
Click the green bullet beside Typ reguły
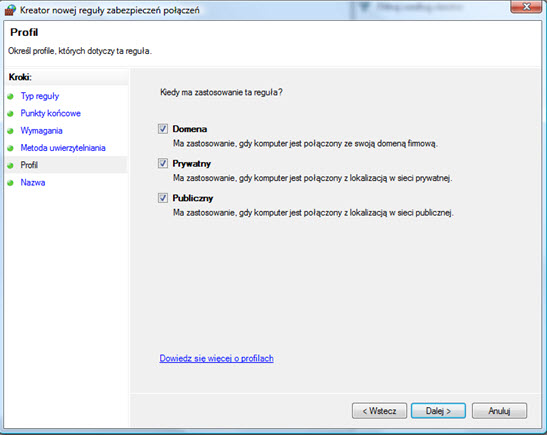[x=10, y=96]
